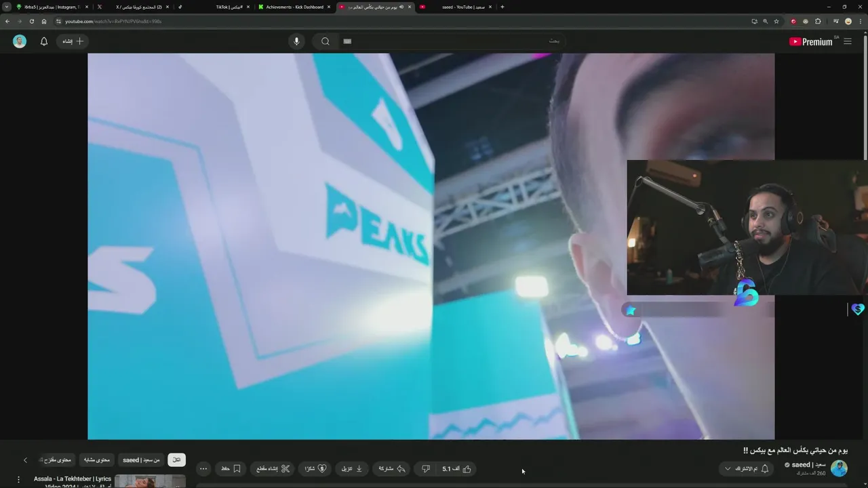The width and height of the screenshot is (868, 488).
Task: Start voice search with microphone icon
Action: tap(296, 41)
